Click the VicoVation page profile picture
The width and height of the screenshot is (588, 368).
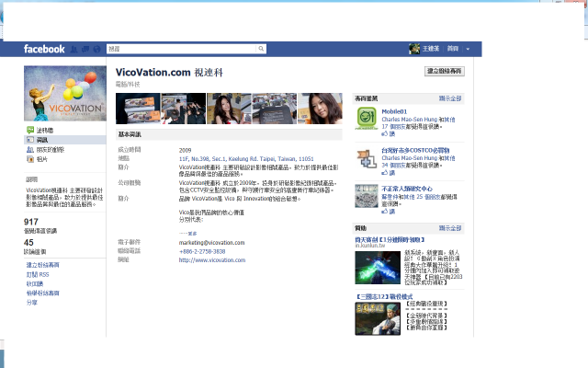tap(65, 93)
